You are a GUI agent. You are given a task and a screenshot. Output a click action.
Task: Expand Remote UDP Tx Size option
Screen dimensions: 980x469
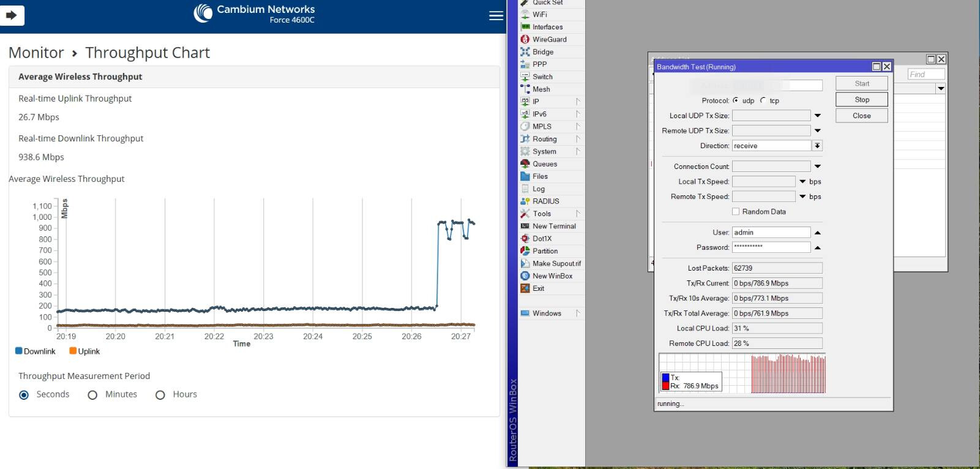(x=817, y=131)
